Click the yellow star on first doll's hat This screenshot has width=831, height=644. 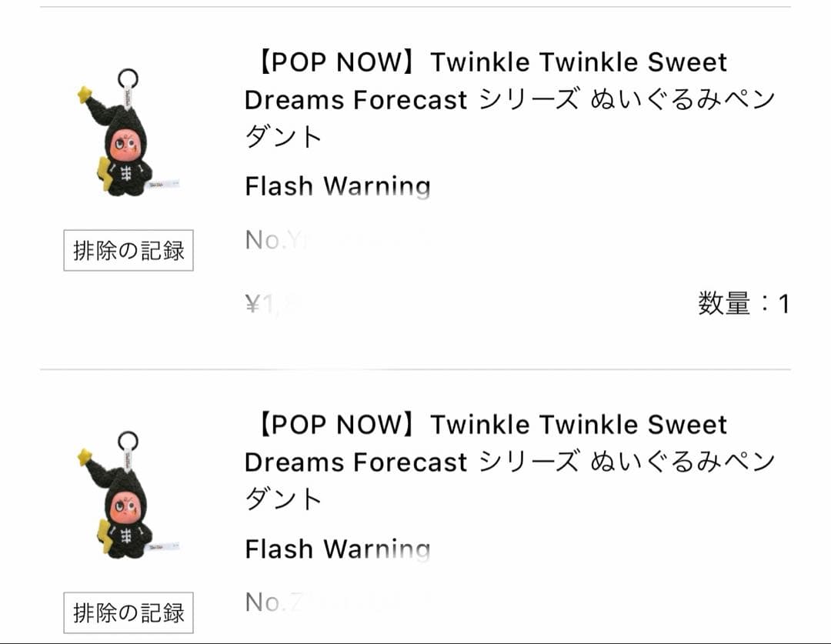click(85, 95)
